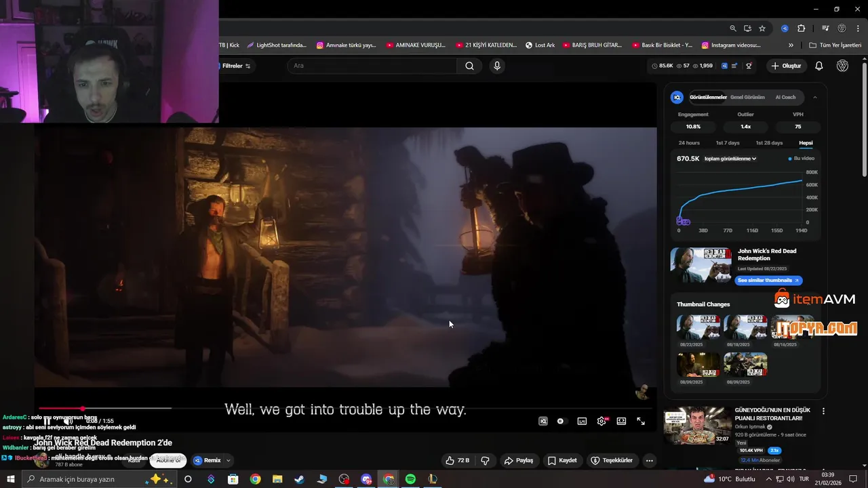Viewport: 868px width, 488px height.
Task: Bookmark this page with the star icon
Action: tap(762, 28)
